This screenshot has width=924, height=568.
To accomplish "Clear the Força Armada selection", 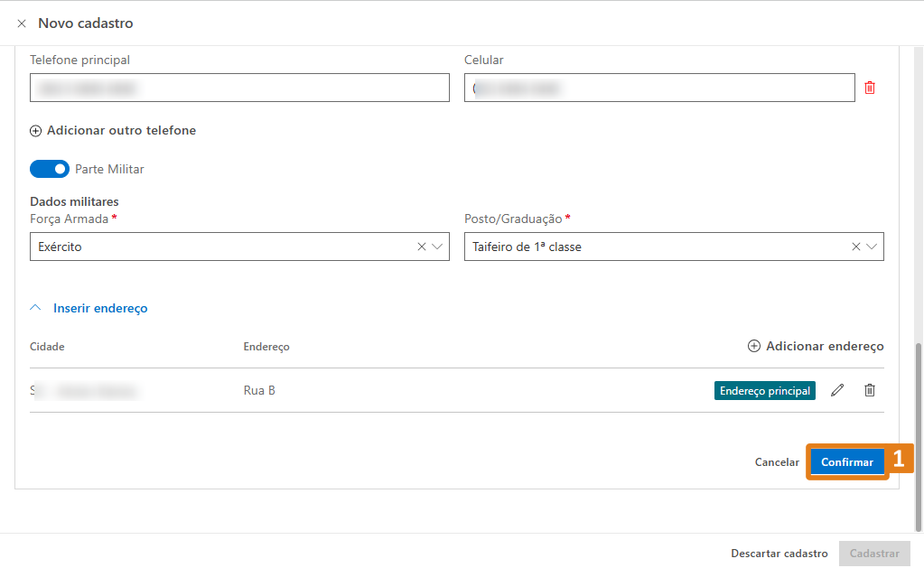I will pyautogui.click(x=422, y=247).
